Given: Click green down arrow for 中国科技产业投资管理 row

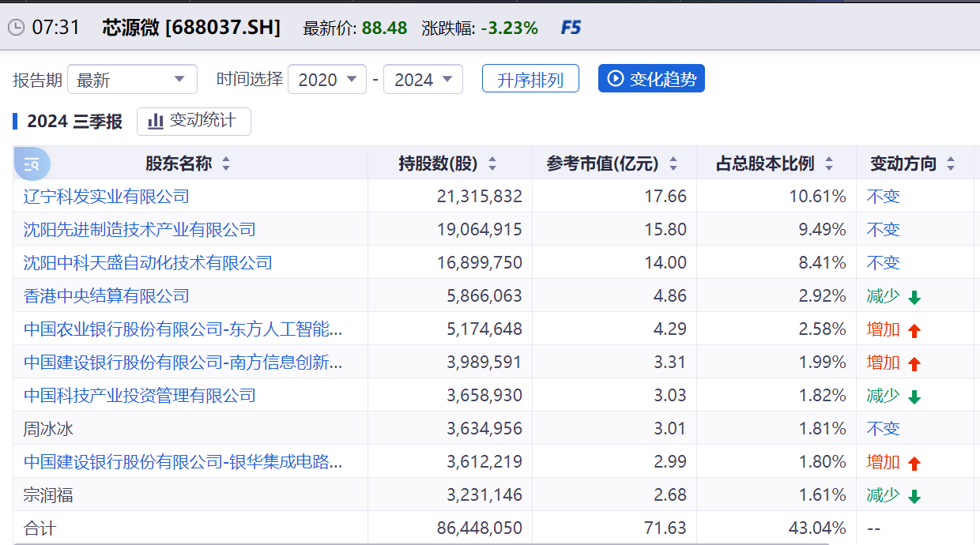Looking at the screenshot, I should [x=914, y=397].
